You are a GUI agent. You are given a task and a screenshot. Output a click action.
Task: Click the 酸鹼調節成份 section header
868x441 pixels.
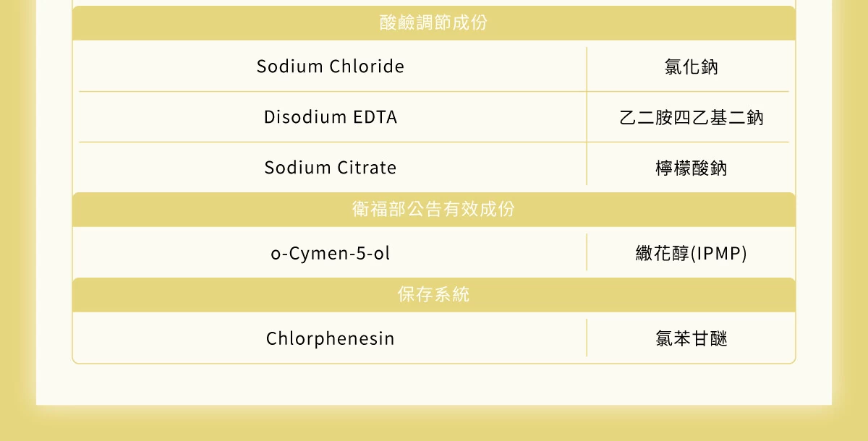434,23
